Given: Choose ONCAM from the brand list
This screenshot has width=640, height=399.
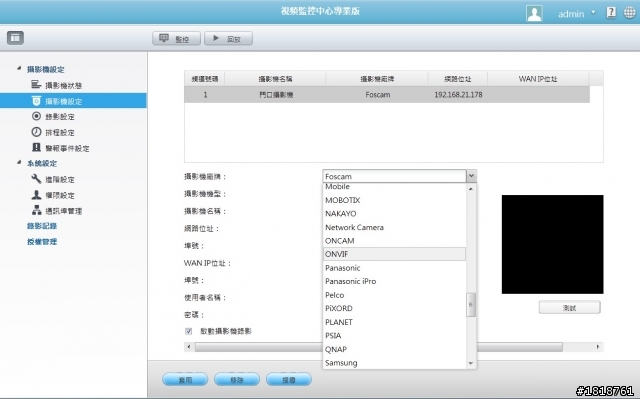Looking at the screenshot, I should click(394, 241).
